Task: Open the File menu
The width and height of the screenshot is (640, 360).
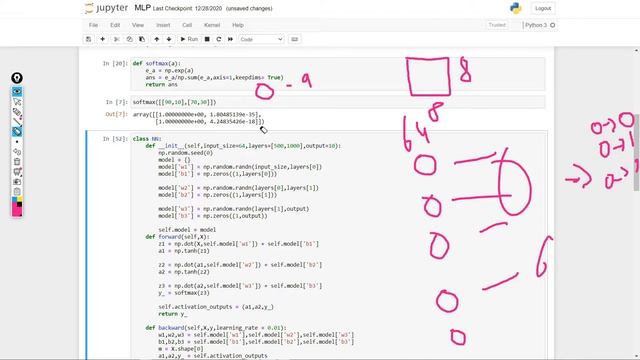Action: tap(93, 25)
